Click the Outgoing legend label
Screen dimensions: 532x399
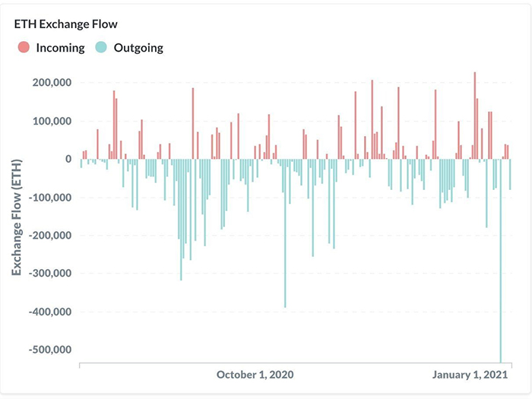[x=138, y=48]
